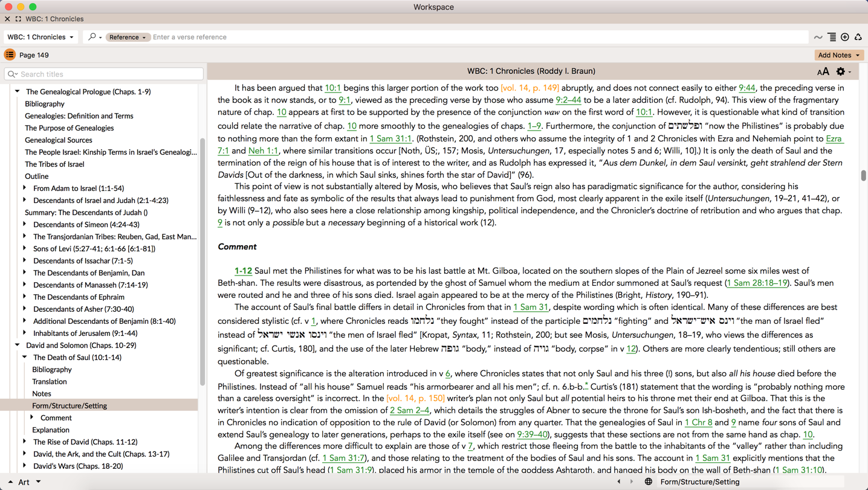Screen dimensions: 868x490
Task: Click the magnifying glass search mode icon
Action: 92,37
